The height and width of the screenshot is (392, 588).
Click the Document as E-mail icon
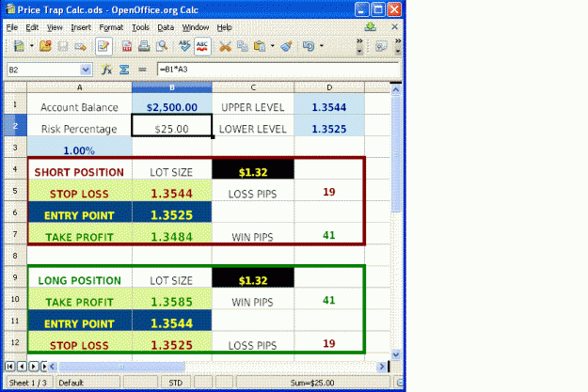80,46
